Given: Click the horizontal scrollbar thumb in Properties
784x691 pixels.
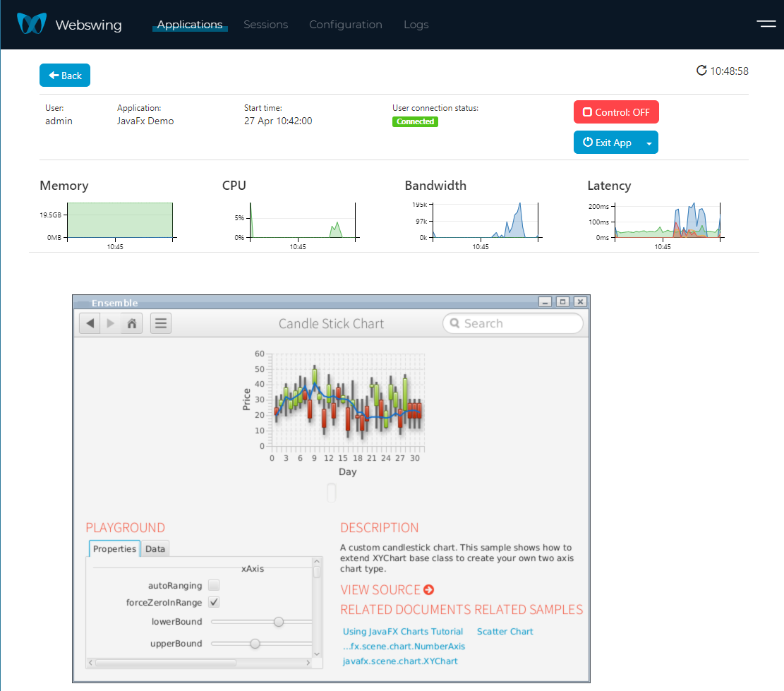Looking at the screenshot, I should click(166, 663).
